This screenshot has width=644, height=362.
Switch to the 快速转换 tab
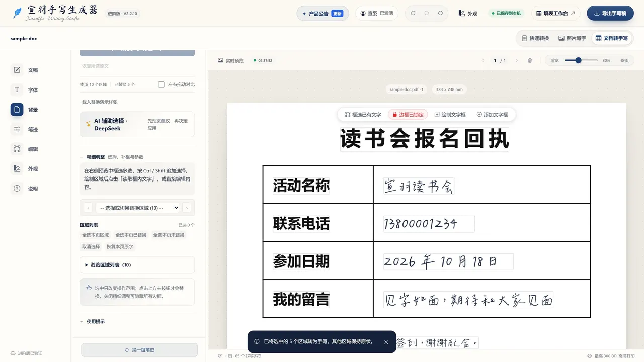pyautogui.click(x=535, y=38)
